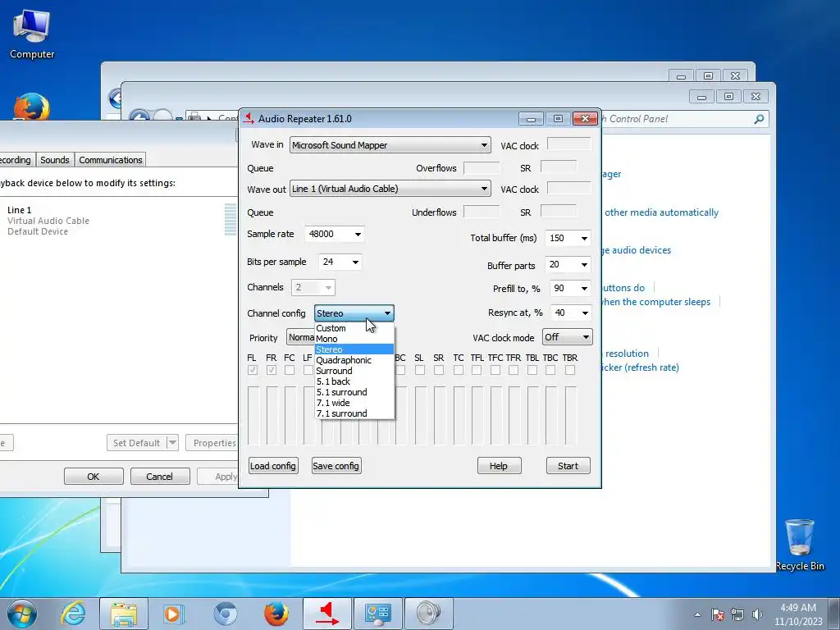
Task: Click Line 1 device level meter
Action: tap(231, 220)
